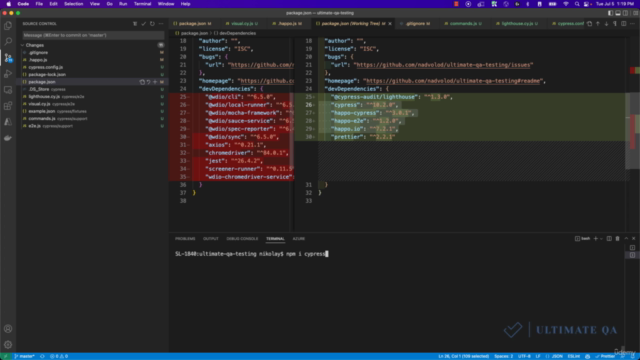Add new terminal with plus icon
Viewport: 640px width, 360px height.
coord(596,238)
